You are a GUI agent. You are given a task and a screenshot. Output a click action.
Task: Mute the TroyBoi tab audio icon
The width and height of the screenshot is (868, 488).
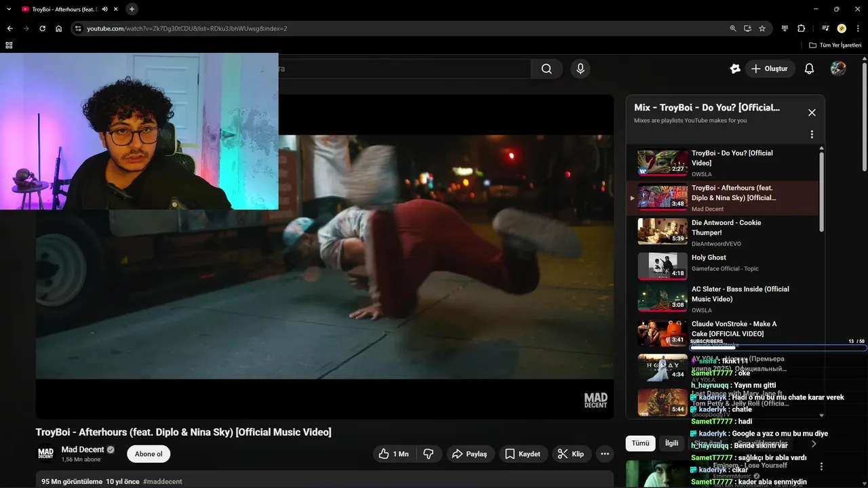105,9
